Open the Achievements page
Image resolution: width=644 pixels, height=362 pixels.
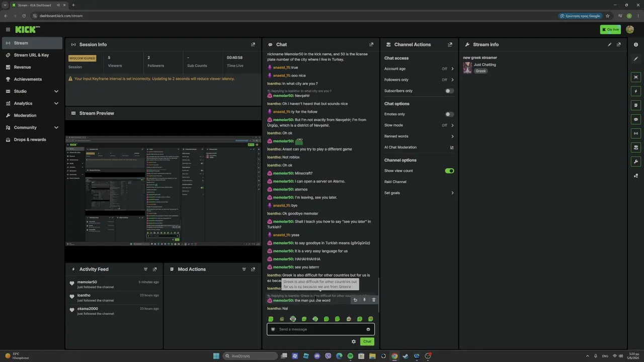(x=32, y=79)
